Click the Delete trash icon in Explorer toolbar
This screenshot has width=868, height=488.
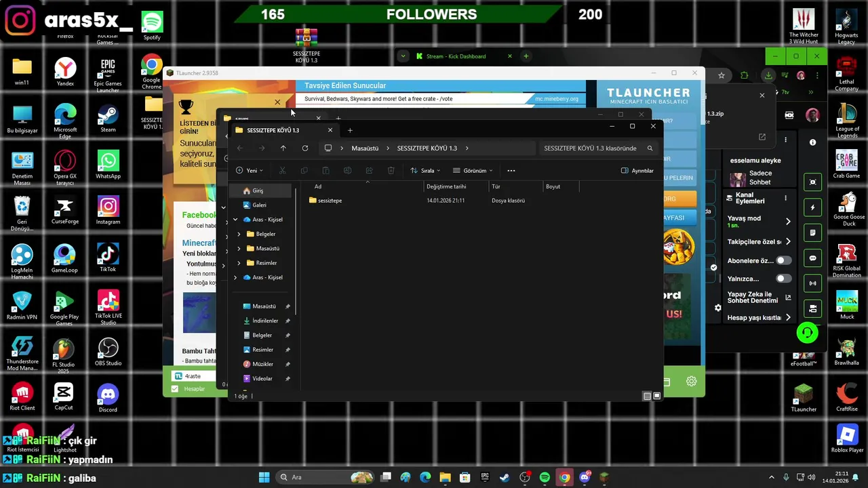[x=391, y=171]
